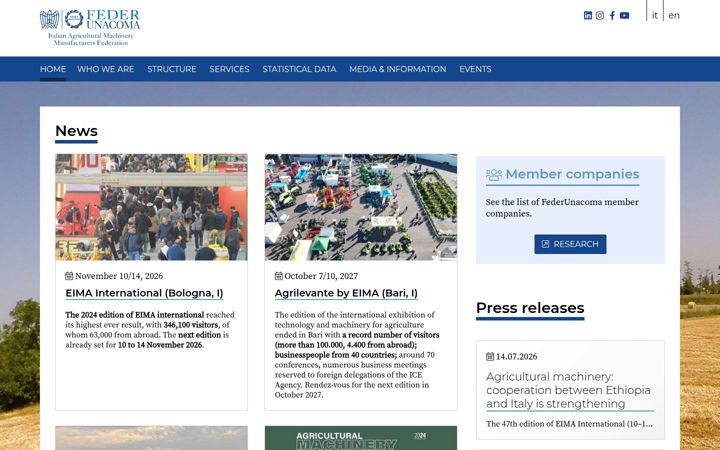The width and height of the screenshot is (720, 450).
Task: Open the Agrilevante by EIMA (Bari, I) article
Action: (346, 293)
